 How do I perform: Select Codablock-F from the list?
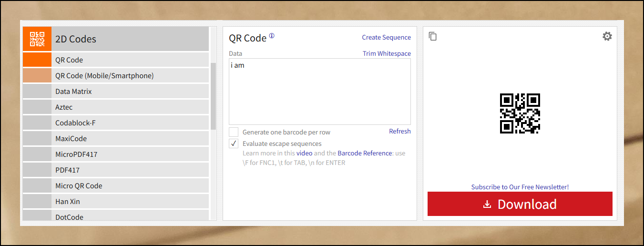116,123
